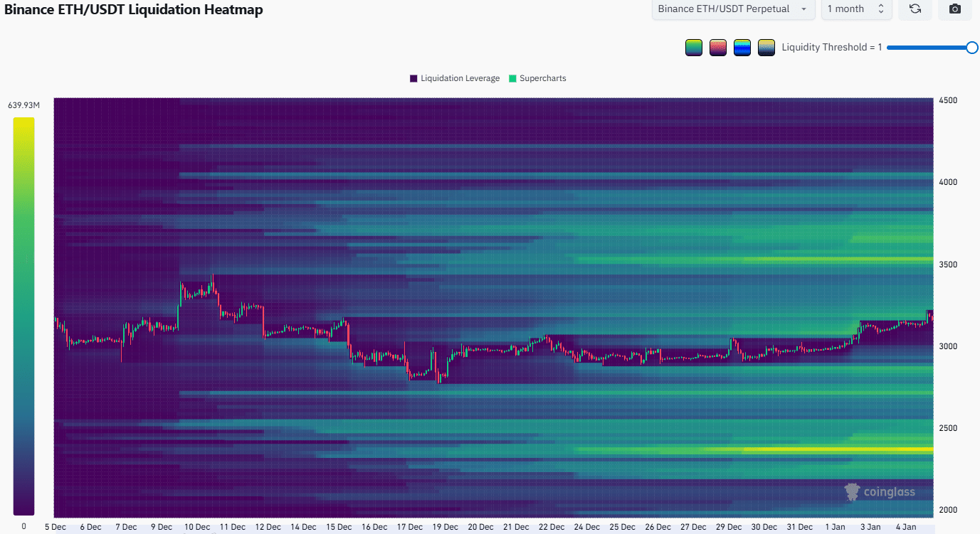Click the refresh chart icon
Image resolution: width=980 pixels, height=534 pixels.
pos(915,9)
